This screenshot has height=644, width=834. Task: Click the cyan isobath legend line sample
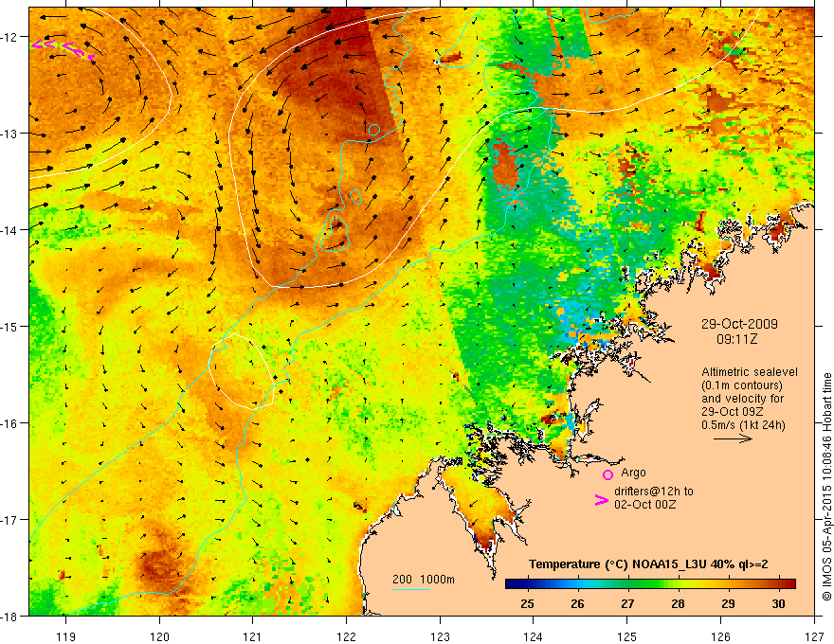[x=411, y=589]
